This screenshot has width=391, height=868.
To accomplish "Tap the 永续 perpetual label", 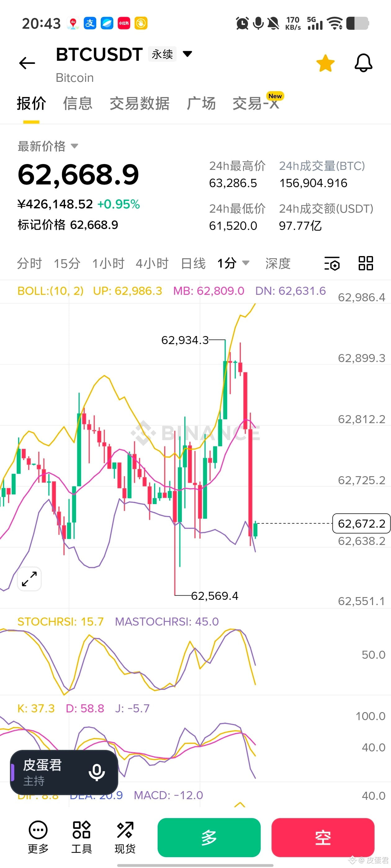I will 162,54.
